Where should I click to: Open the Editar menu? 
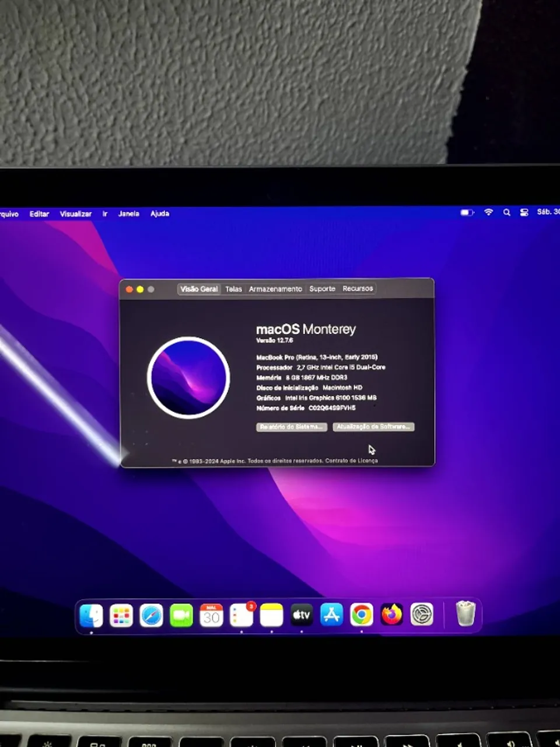pyautogui.click(x=39, y=214)
